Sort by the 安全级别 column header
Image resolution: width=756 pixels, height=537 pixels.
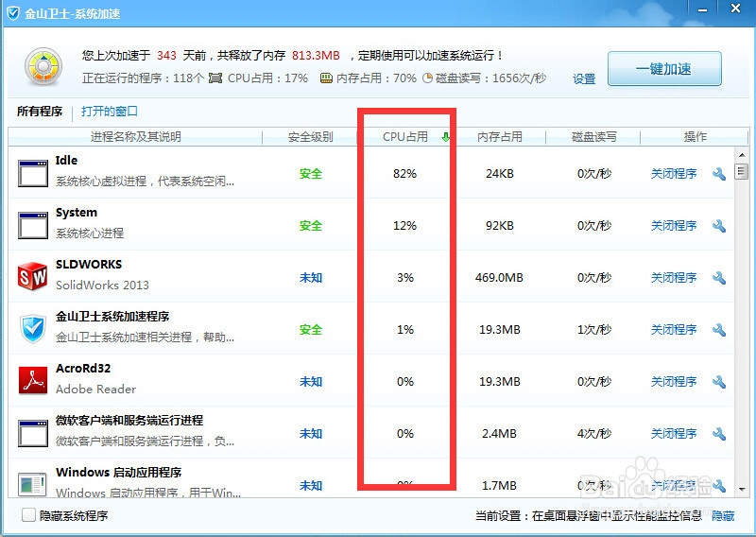310,137
